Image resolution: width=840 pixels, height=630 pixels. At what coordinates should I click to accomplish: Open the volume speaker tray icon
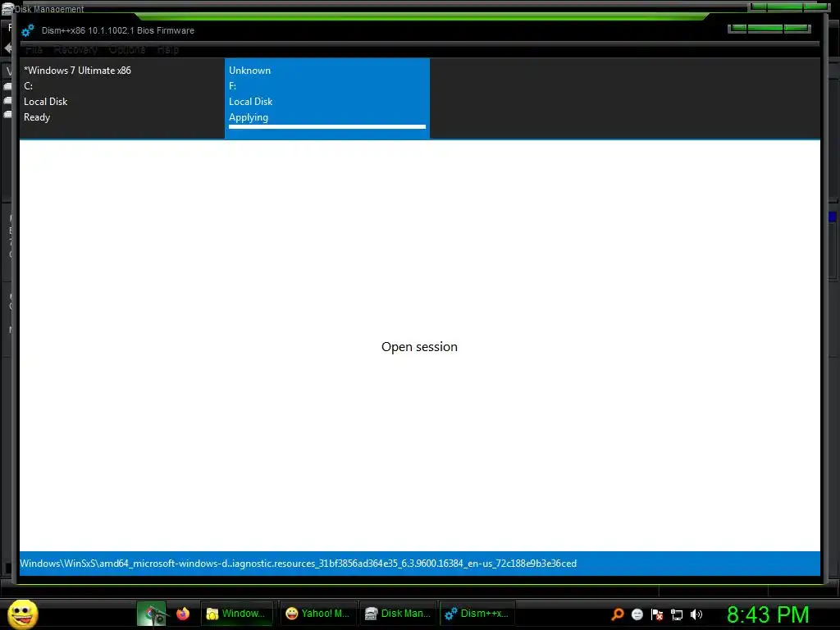click(696, 614)
